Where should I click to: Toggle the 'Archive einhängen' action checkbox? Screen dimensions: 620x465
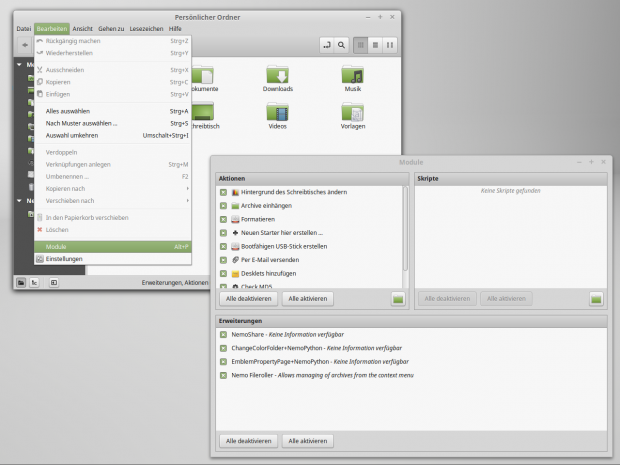[x=223, y=205]
